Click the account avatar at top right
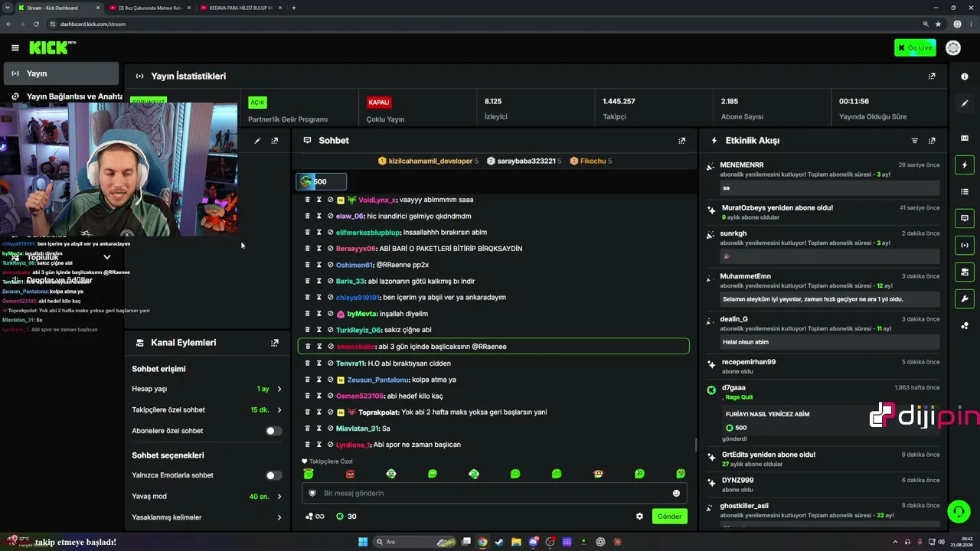This screenshot has height=551, width=980. coord(953,47)
